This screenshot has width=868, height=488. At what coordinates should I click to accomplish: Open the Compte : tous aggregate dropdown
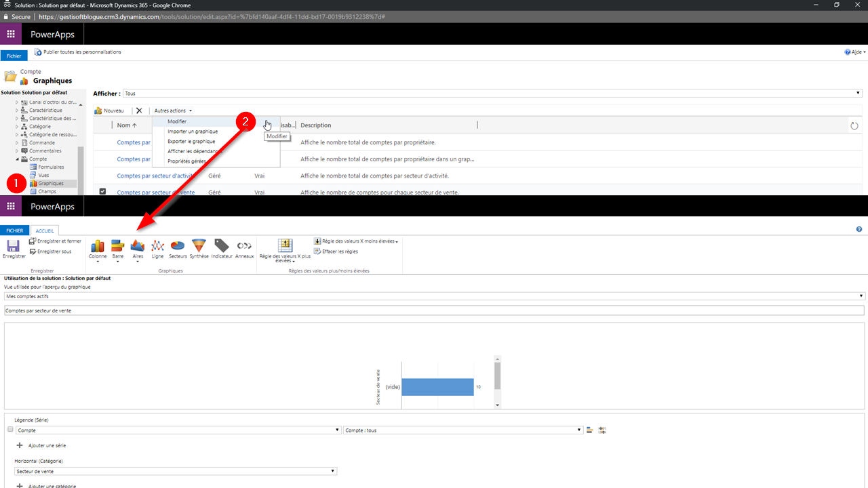click(x=464, y=430)
